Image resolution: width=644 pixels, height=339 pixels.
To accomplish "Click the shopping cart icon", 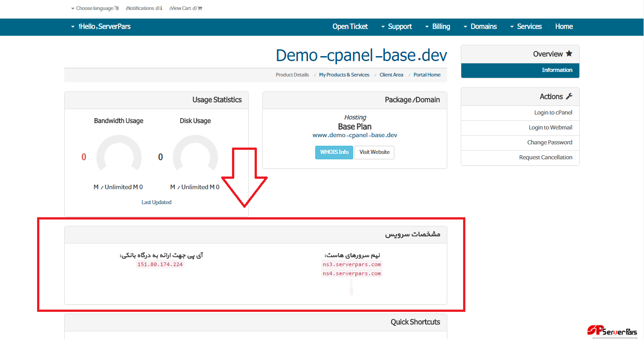I will 200,8.
